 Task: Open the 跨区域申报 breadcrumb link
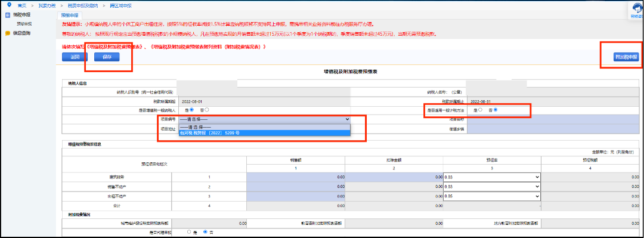(x=120, y=6)
